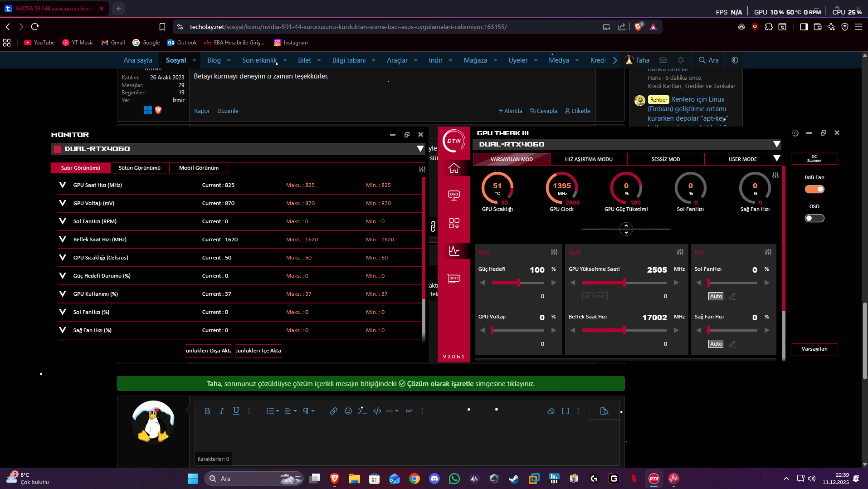
Task: Open GPU Tweak DUAL-RTX4060 device dropdown
Action: pos(777,144)
